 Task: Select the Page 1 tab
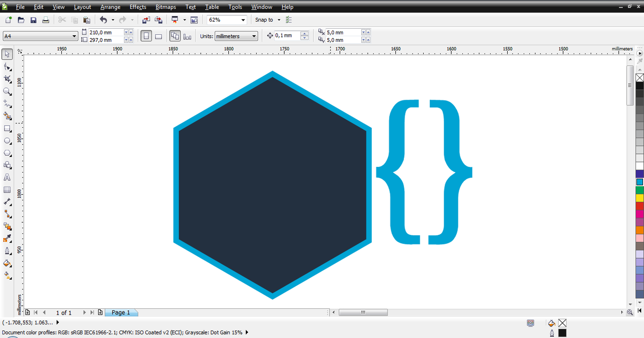click(x=121, y=312)
